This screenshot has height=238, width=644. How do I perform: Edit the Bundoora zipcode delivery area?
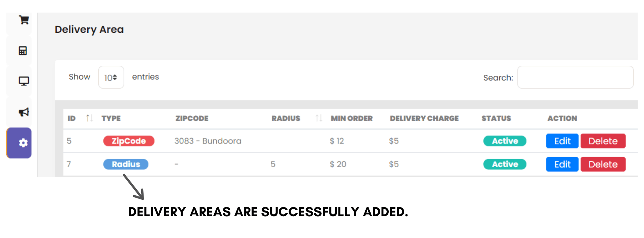tap(562, 141)
